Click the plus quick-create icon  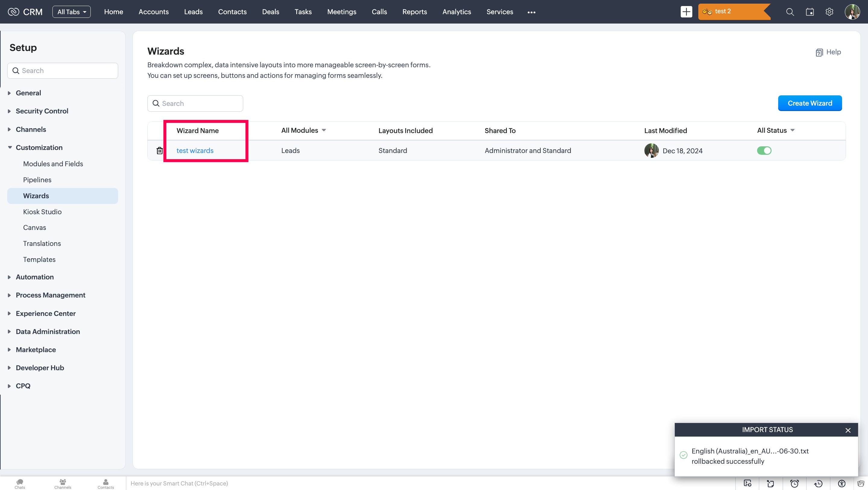pyautogui.click(x=686, y=12)
